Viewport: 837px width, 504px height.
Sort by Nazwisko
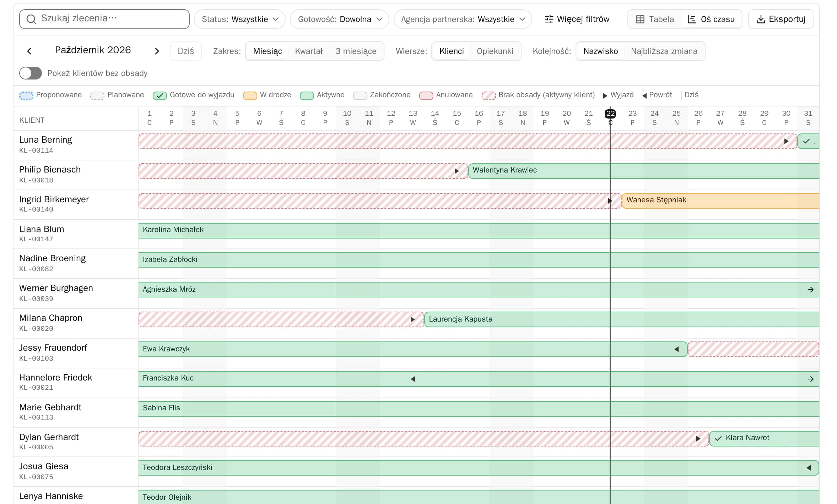(600, 51)
